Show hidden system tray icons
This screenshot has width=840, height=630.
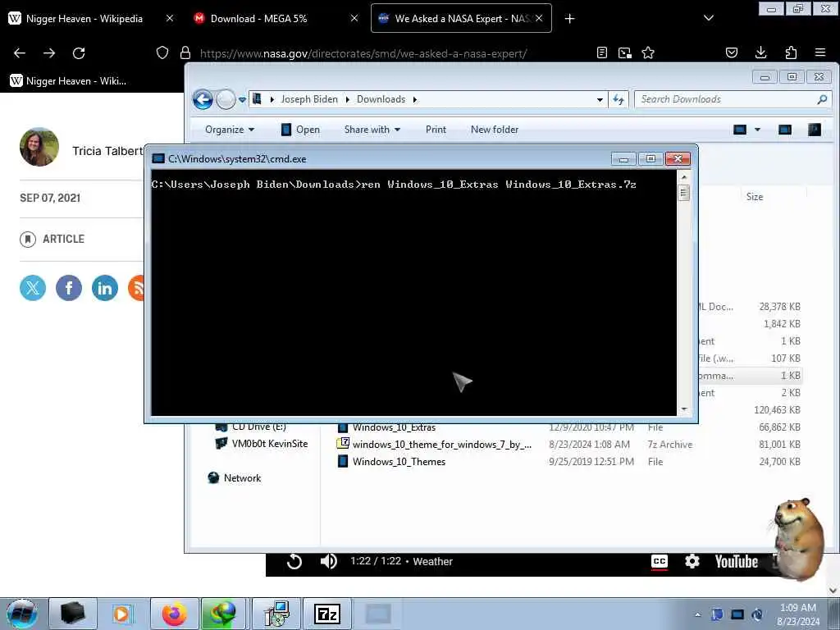697,615
